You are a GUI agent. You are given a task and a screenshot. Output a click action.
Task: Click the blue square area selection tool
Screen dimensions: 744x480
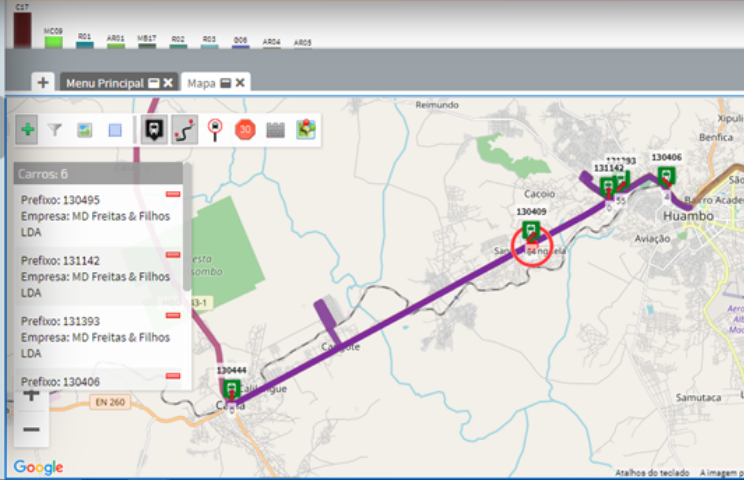tap(114, 130)
